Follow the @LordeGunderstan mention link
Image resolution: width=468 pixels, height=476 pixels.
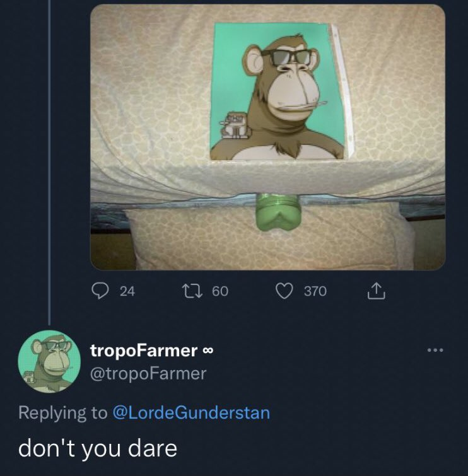(190, 413)
